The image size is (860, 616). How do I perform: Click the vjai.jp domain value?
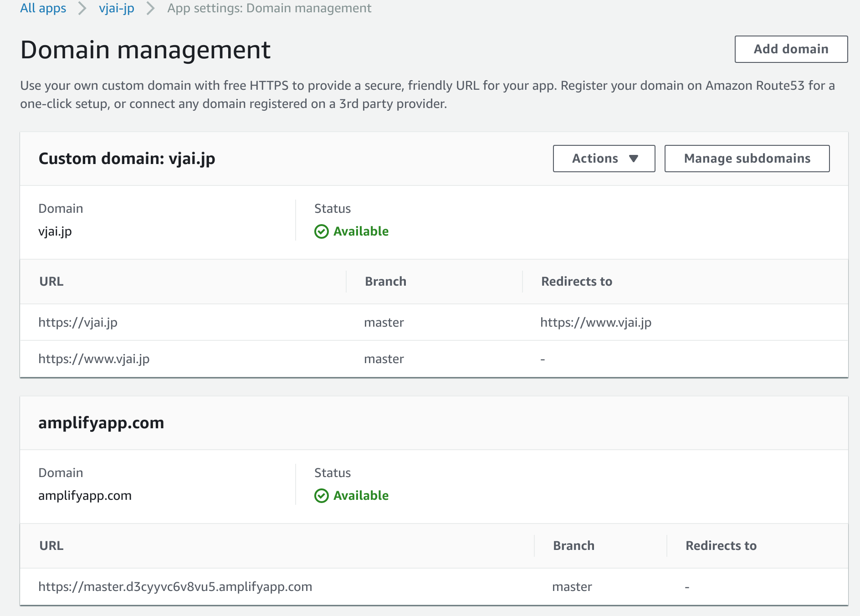[55, 231]
